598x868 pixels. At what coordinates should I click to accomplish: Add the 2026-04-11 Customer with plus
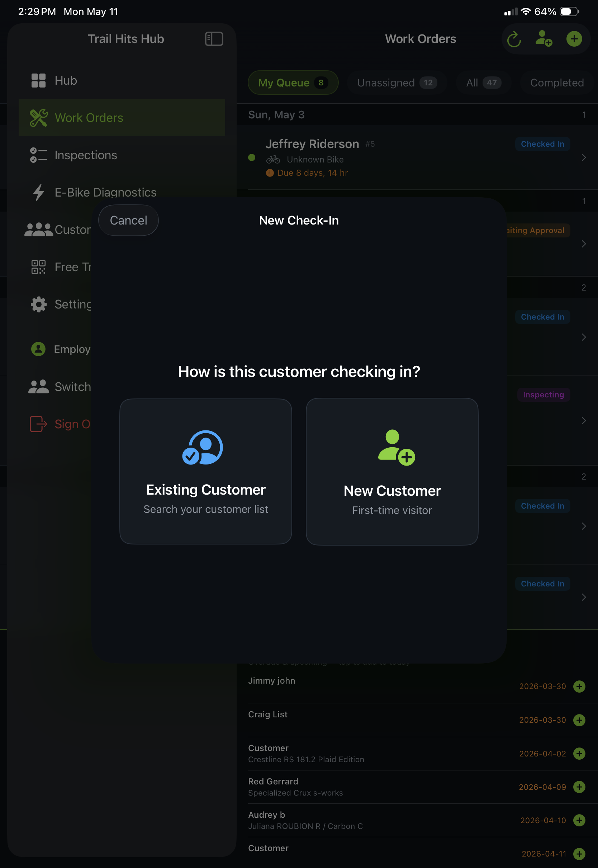coord(579,854)
